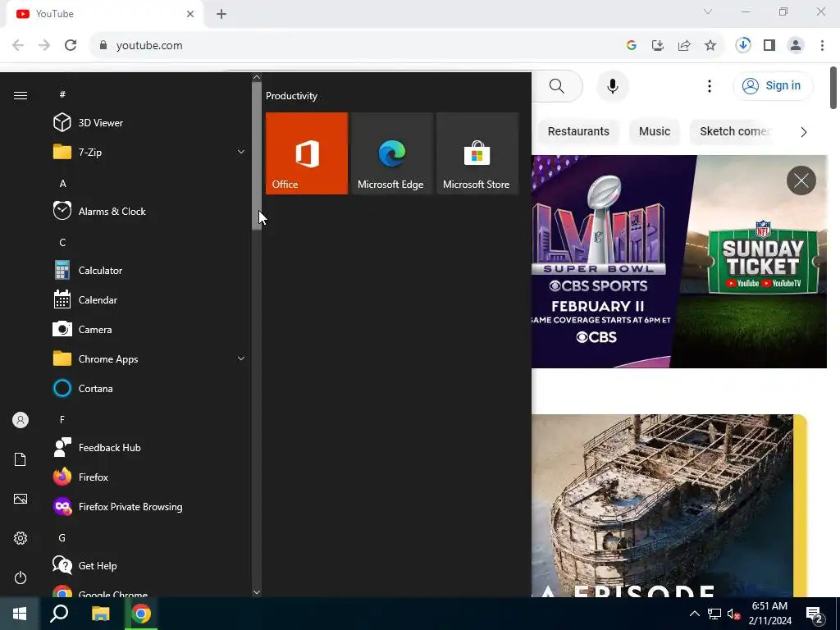
Task: Open the Get Help app
Action: (148, 566)
